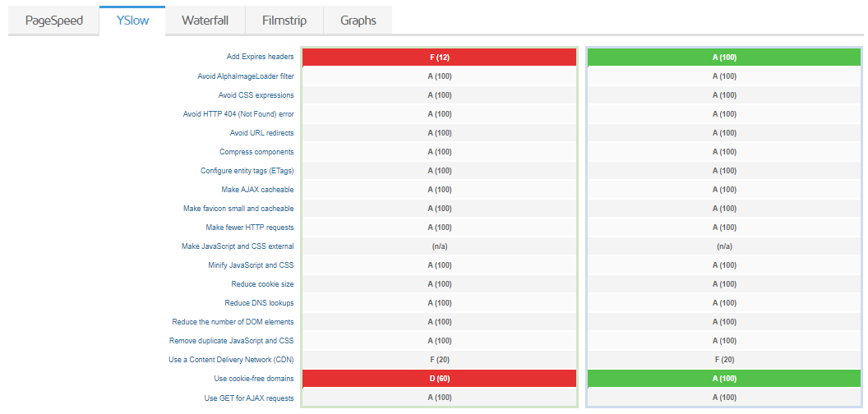Select green A (100) cookie-free domains cell
The image size is (868, 414).
click(724, 379)
